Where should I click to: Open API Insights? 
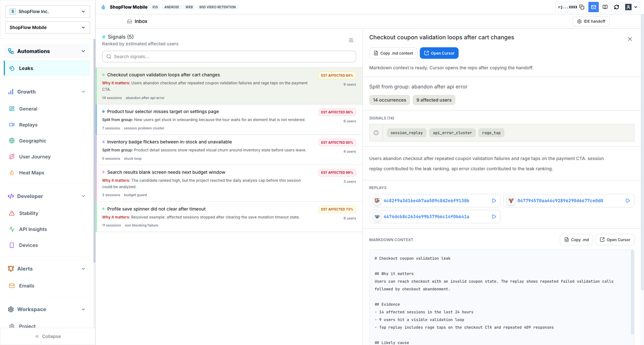(47, 229)
